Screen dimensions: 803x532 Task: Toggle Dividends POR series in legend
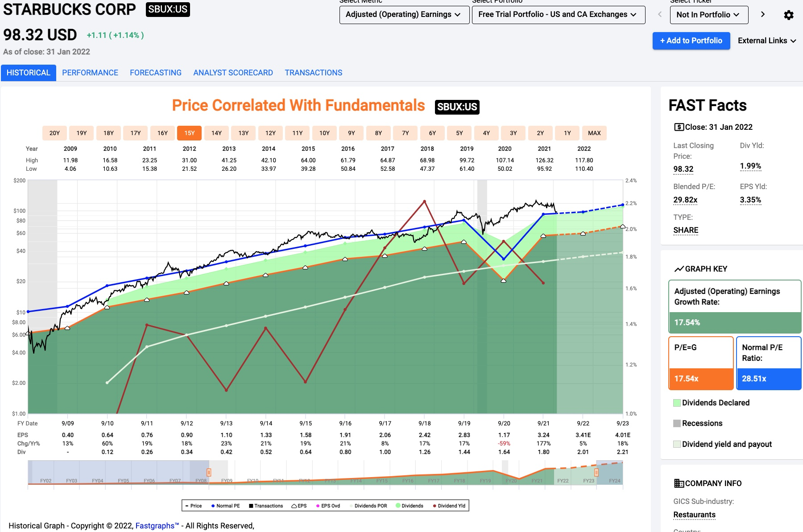click(368, 506)
